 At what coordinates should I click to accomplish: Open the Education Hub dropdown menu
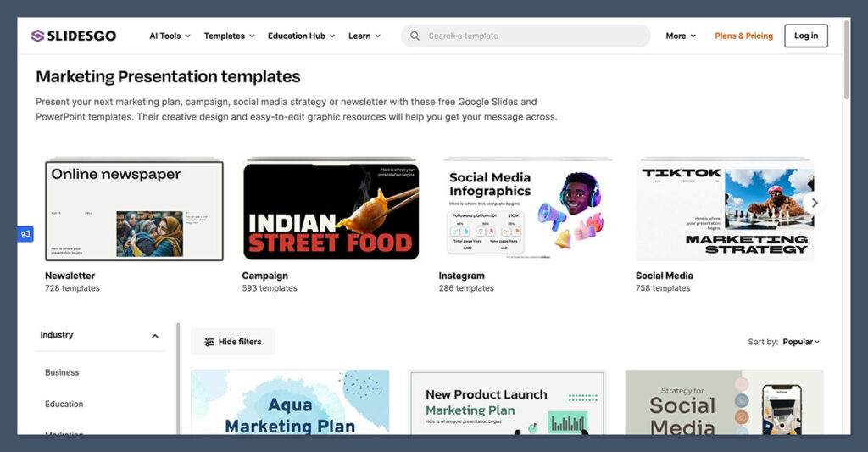pos(302,36)
